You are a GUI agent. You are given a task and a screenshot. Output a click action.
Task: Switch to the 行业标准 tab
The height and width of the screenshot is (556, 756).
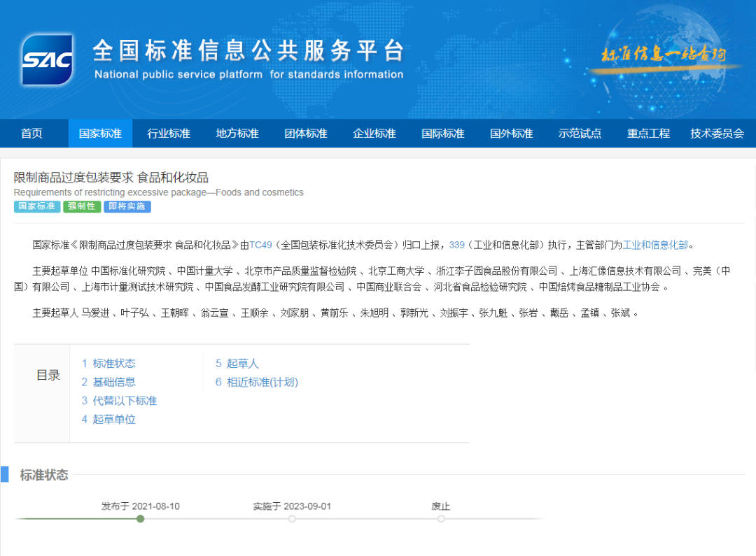tap(169, 133)
